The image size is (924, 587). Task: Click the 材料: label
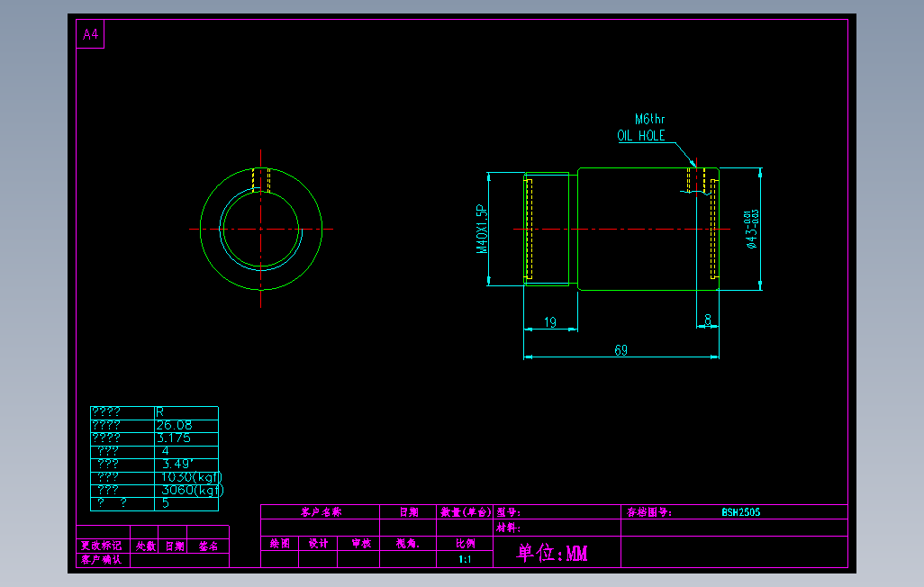click(x=508, y=528)
